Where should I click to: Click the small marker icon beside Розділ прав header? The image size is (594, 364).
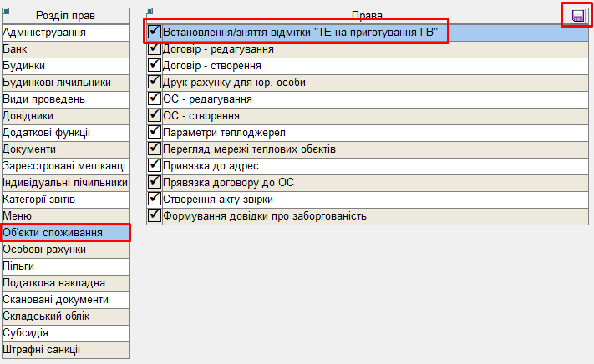pyautogui.click(x=5, y=11)
